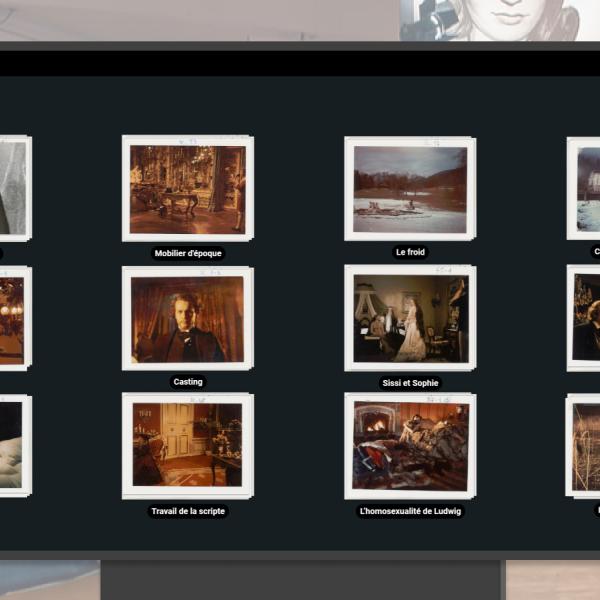Click the "Travail de la scripte" caption
Viewport: 600px width, 600px height.
click(188, 511)
